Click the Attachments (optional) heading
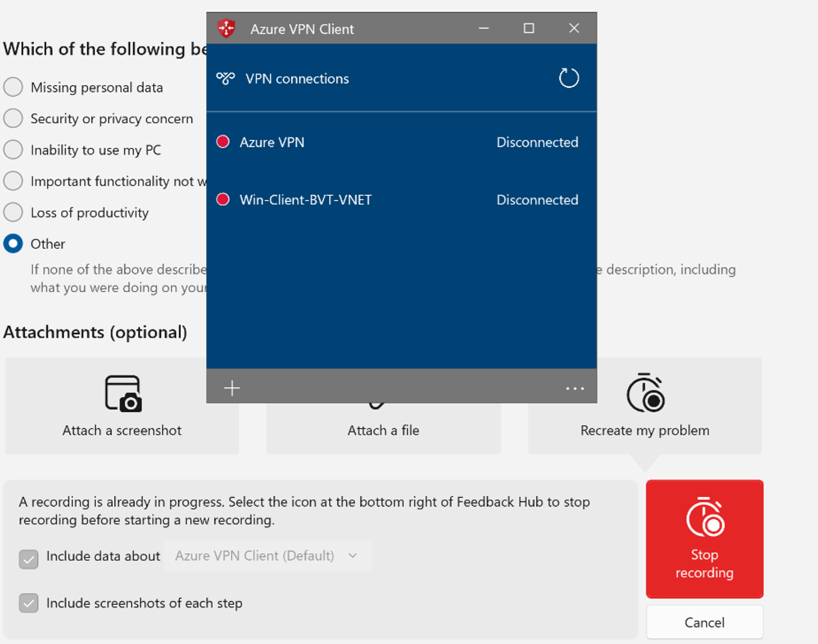 point(95,332)
